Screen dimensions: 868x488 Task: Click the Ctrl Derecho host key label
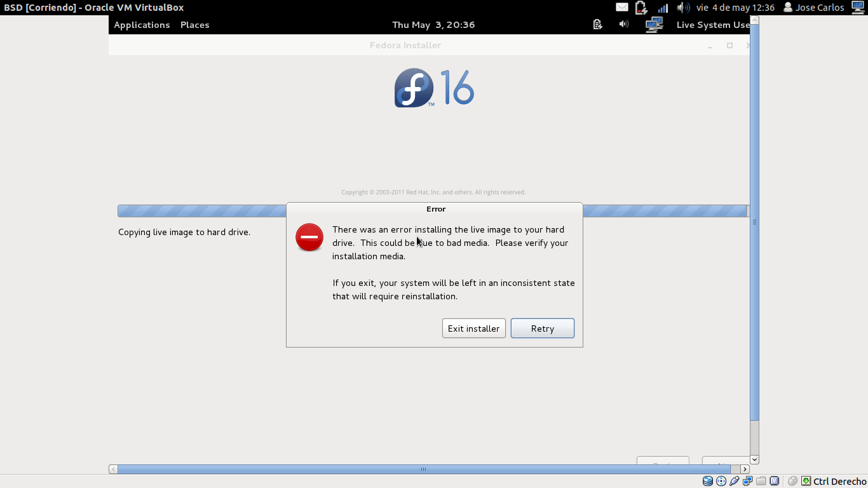839,482
